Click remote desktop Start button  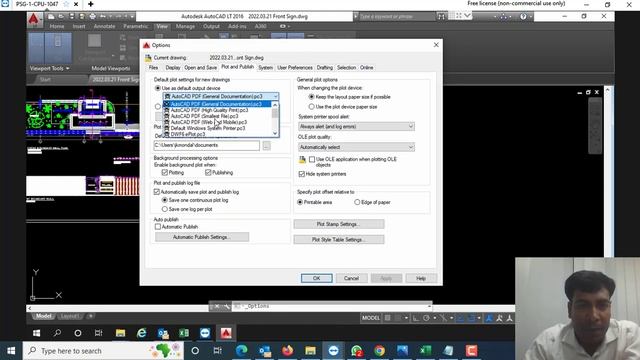(x=36, y=333)
